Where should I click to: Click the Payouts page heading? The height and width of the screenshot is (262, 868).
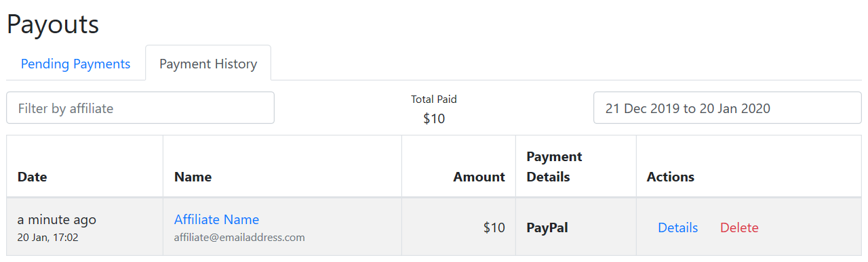(53, 24)
